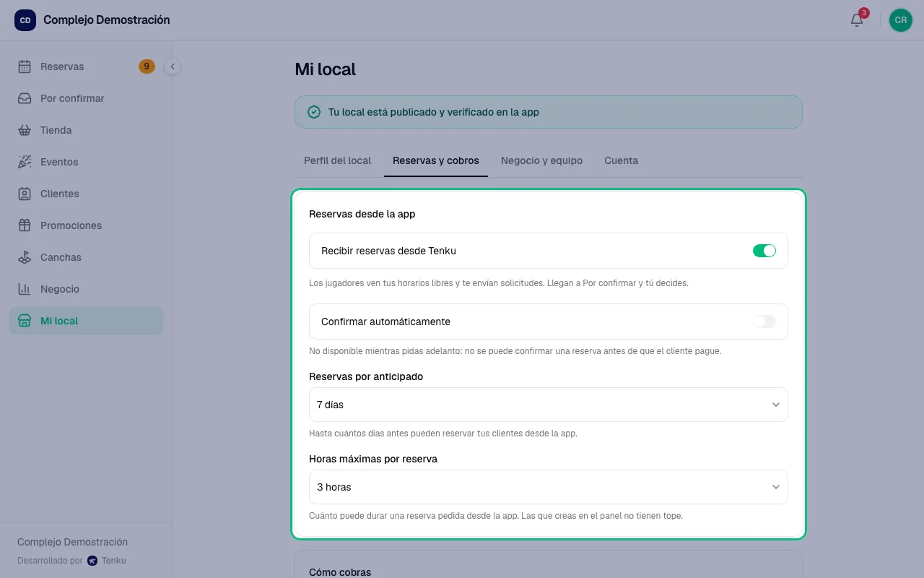The image size is (924, 578).
Task: Open the Negocio y equipo tab
Action: click(x=541, y=160)
